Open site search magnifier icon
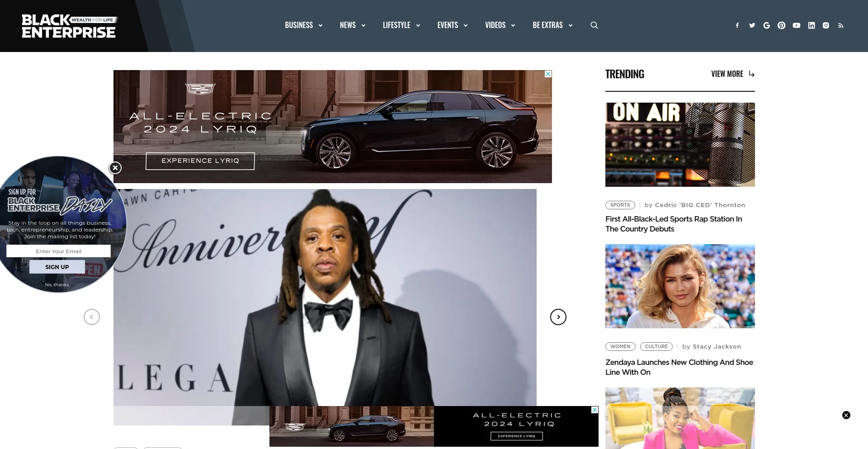Screen dimensions: 868x449 [x=594, y=25]
